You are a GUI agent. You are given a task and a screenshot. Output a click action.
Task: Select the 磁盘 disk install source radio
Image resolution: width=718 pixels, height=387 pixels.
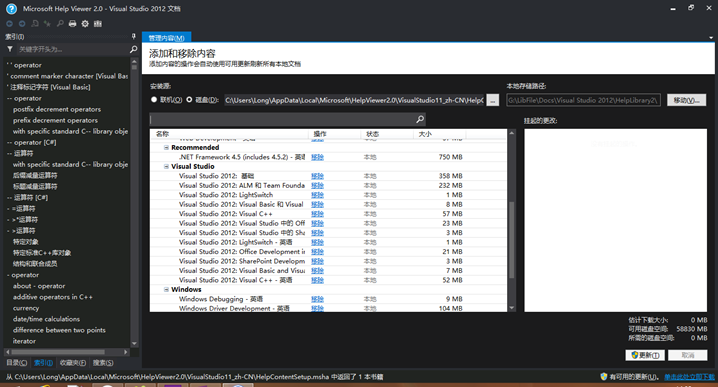tap(189, 99)
